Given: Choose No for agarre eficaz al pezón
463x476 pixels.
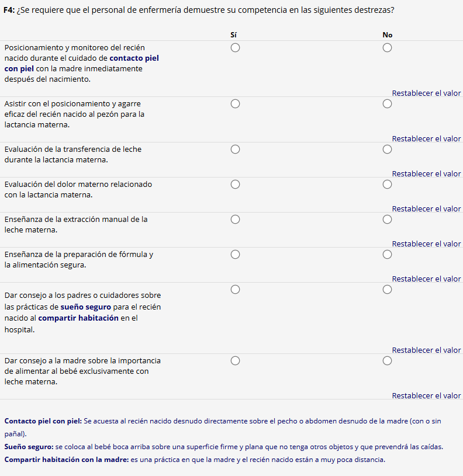Looking at the screenshot, I should point(387,104).
